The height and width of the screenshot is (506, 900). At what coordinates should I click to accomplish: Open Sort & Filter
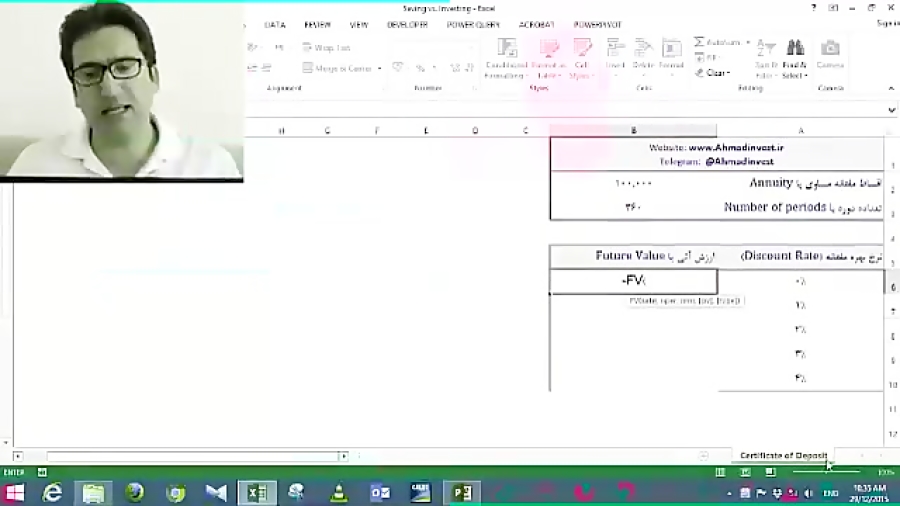pyautogui.click(x=766, y=59)
